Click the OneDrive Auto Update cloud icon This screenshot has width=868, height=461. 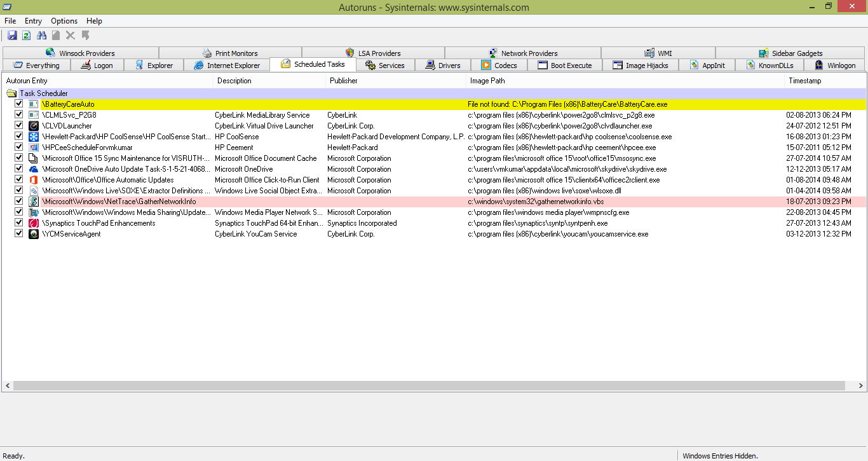(34, 169)
